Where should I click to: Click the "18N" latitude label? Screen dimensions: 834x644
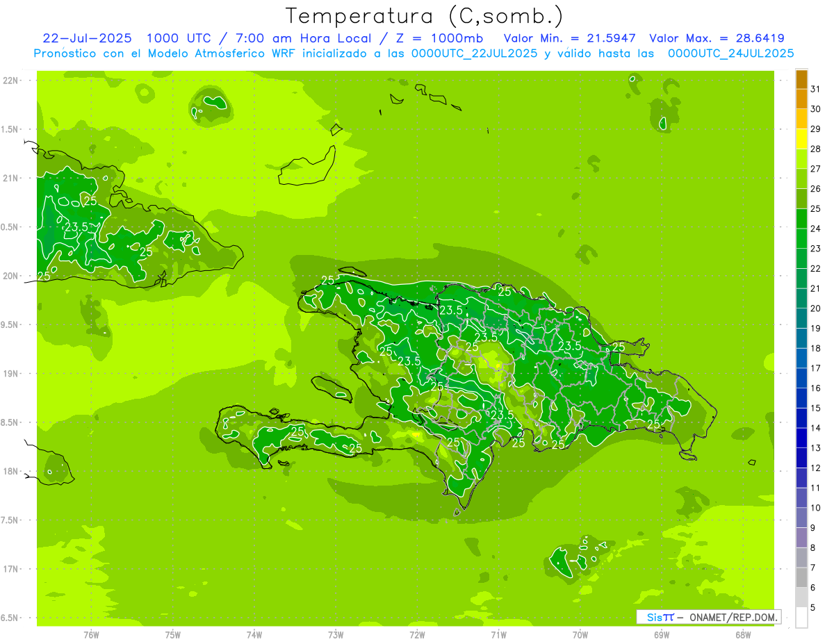click(x=11, y=471)
